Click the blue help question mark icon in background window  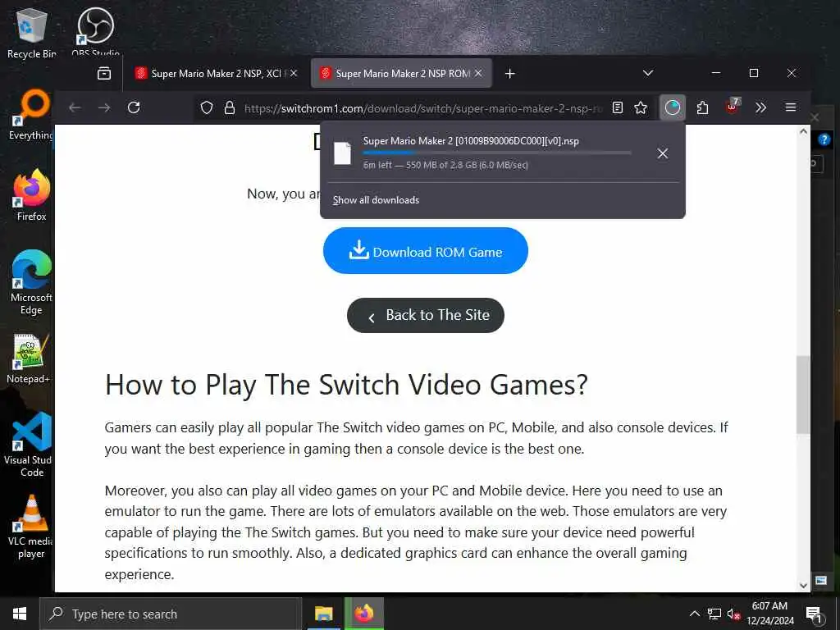[x=824, y=139]
